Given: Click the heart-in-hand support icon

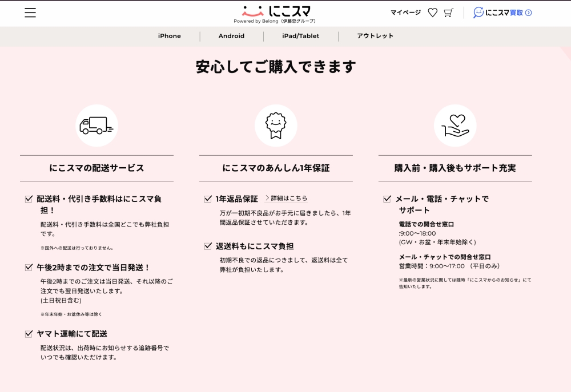Looking at the screenshot, I should [x=455, y=126].
